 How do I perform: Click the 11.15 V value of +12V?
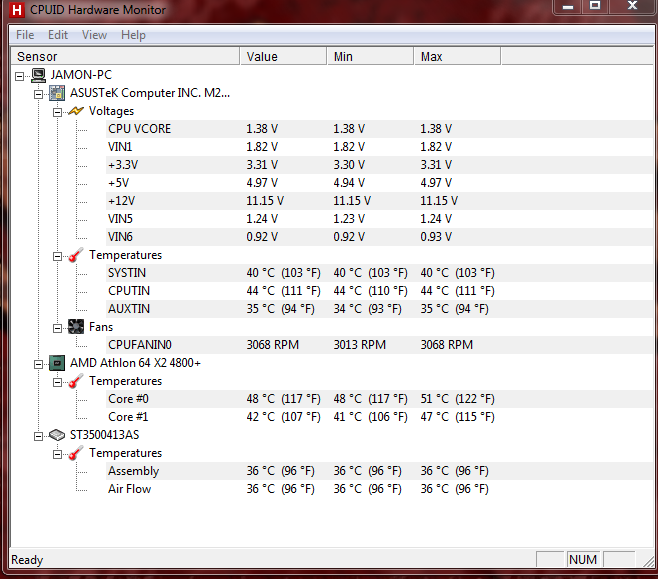tap(265, 201)
